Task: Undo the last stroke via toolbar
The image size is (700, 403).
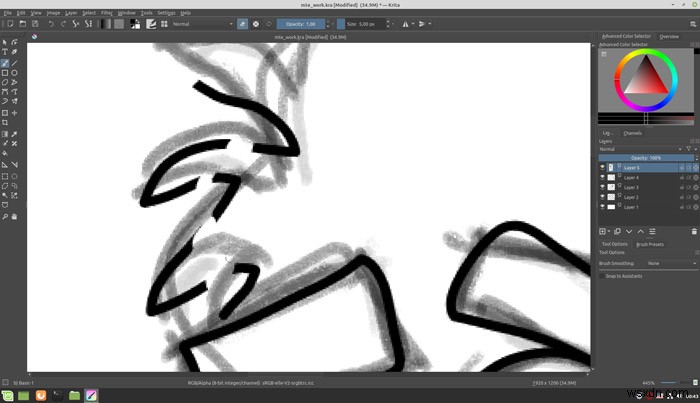Action: point(51,24)
